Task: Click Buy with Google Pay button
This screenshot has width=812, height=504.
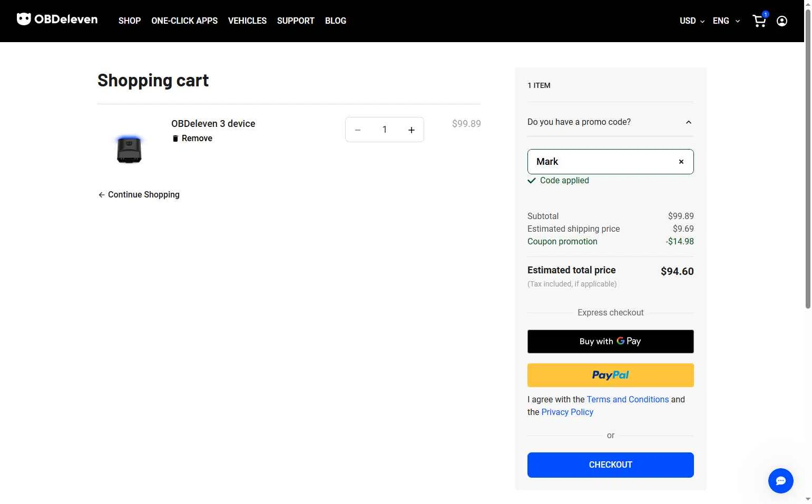Action: click(610, 341)
